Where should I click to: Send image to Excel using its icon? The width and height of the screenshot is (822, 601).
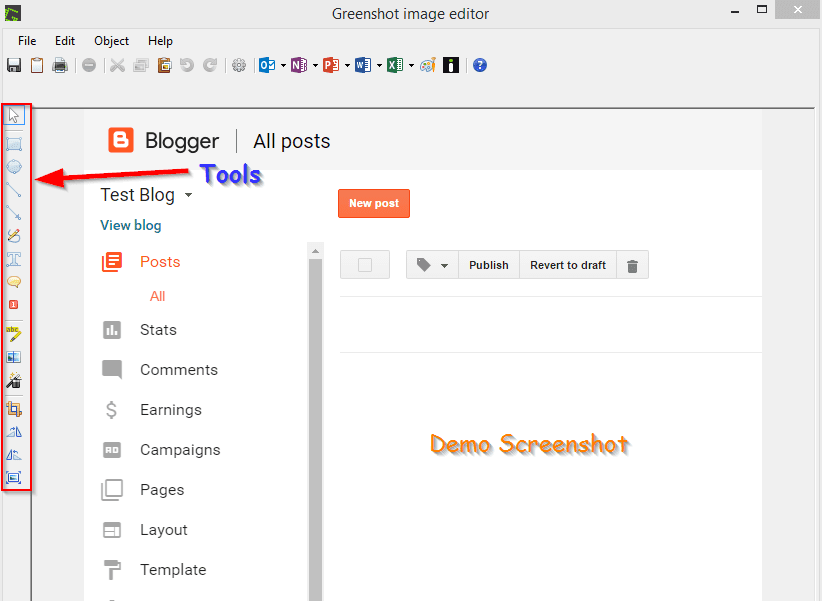click(x=395, y=66)
